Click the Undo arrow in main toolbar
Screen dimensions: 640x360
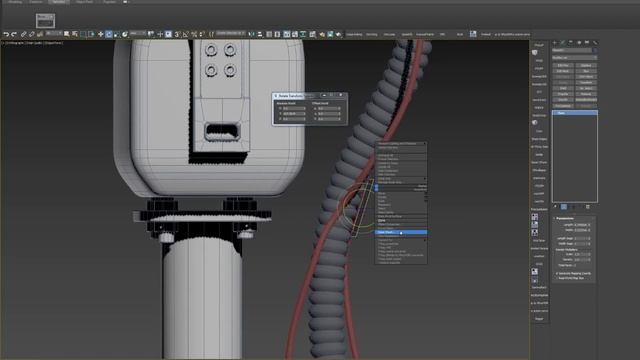(x=7, y=34)
